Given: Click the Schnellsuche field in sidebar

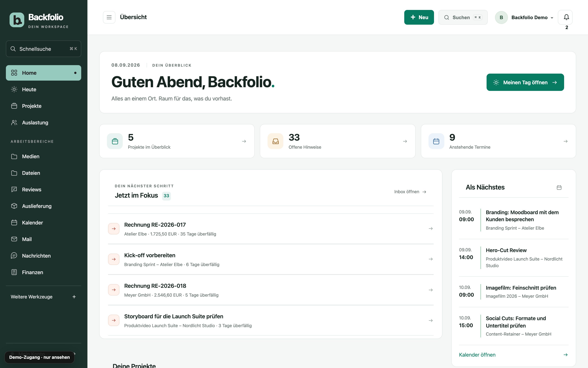Looking at the screenshot, I should 44,49.
